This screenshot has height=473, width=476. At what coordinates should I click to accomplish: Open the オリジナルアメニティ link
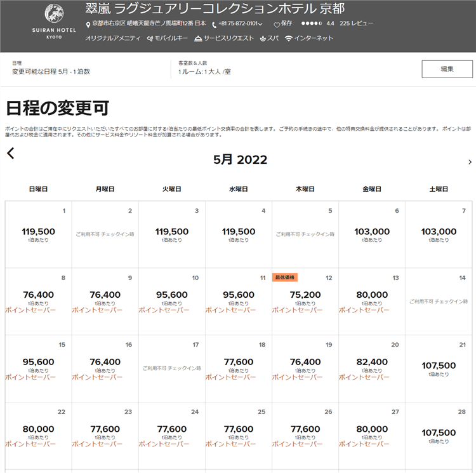coord(112,38)
